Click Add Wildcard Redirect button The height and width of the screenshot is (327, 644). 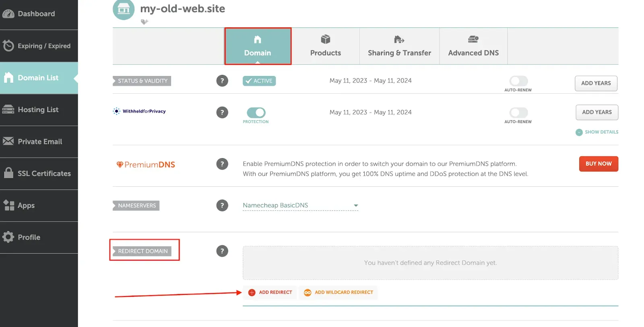[338, 292]
